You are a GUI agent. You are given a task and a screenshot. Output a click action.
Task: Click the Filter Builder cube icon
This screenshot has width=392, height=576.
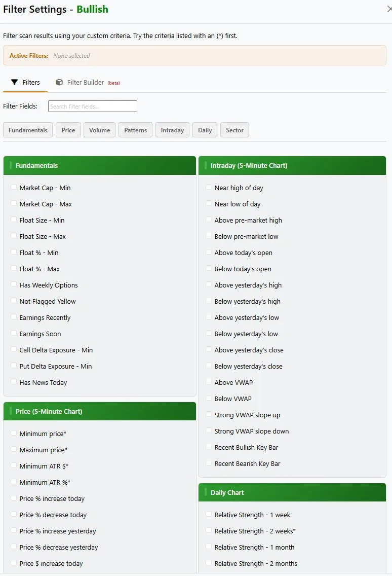pyautogui.click(x=59, y=82)
